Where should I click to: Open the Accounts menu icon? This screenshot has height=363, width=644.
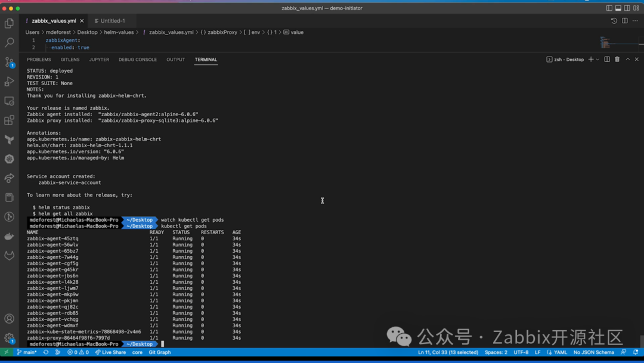click(x=9, y=319)
